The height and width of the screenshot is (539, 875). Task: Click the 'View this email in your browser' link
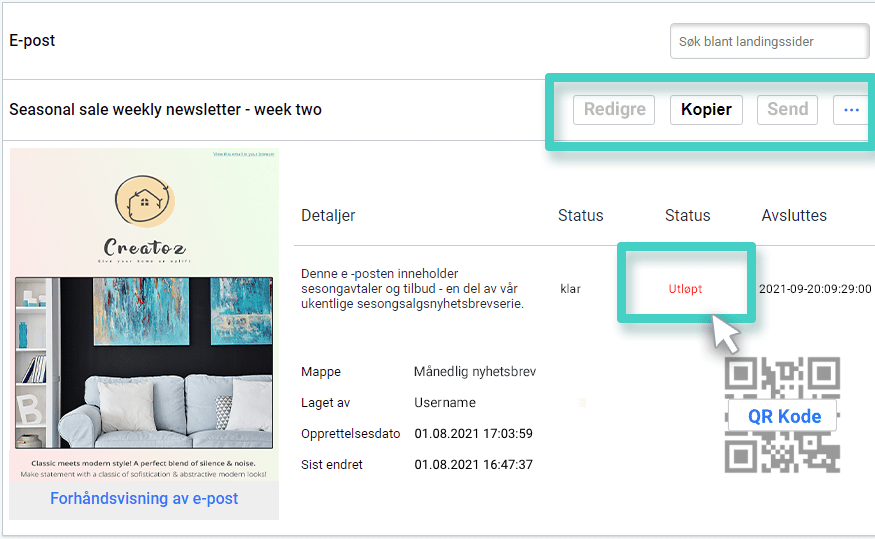point(244,154)
